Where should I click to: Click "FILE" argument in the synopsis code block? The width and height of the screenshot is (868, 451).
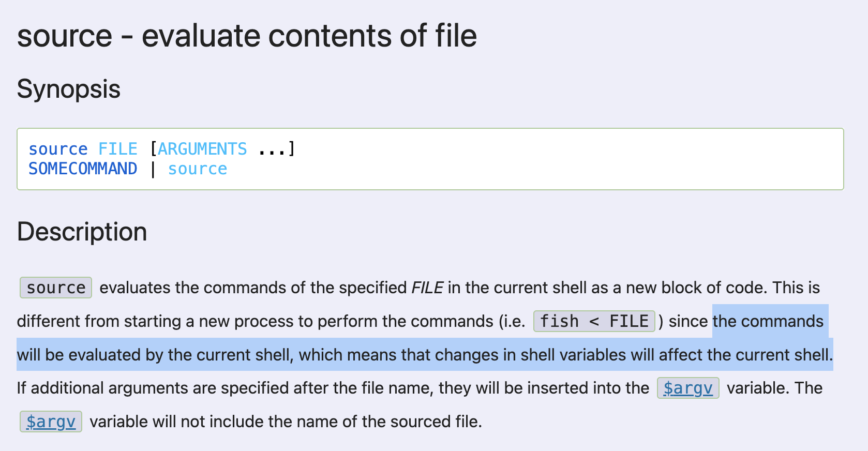(118, 149)
